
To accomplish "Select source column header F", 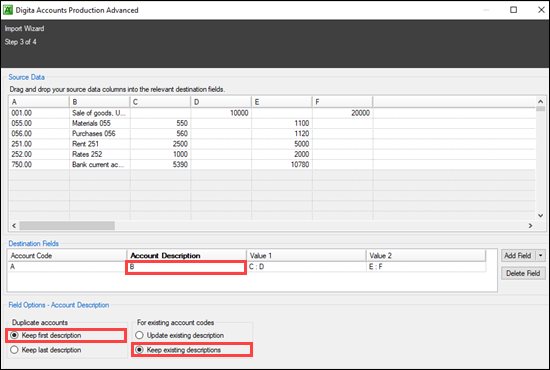I will point(342,102).
